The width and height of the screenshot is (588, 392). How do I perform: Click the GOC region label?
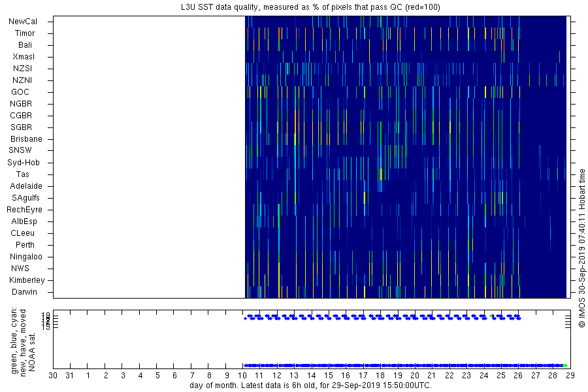(20, 92)
